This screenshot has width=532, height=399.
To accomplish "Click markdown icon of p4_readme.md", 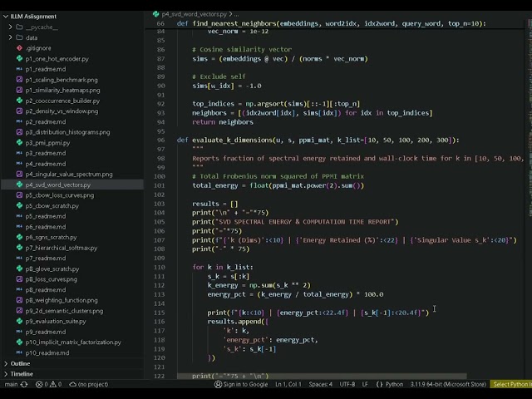I will click(19, 164).
